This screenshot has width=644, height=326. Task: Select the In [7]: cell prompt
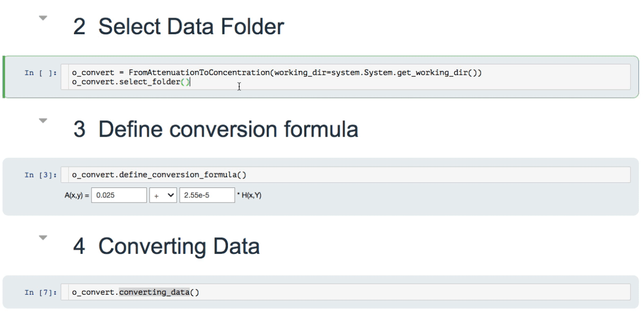point(41,292)
